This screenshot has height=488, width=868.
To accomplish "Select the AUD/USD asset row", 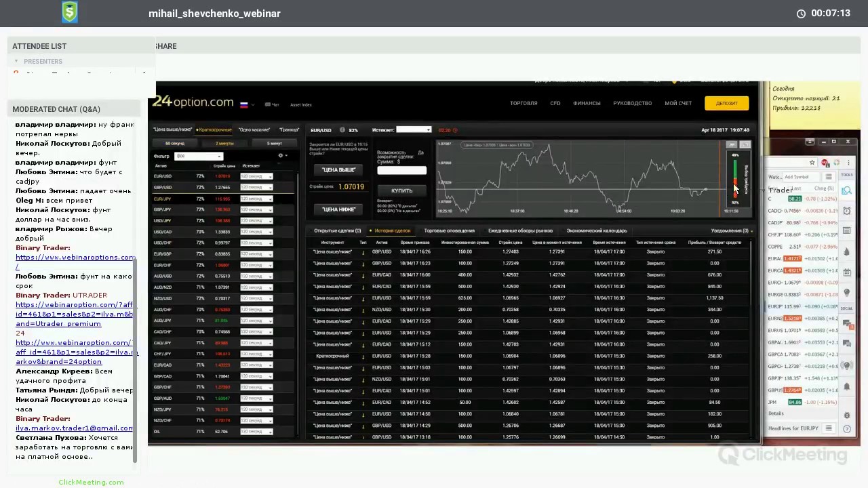I will coord(224,276).
